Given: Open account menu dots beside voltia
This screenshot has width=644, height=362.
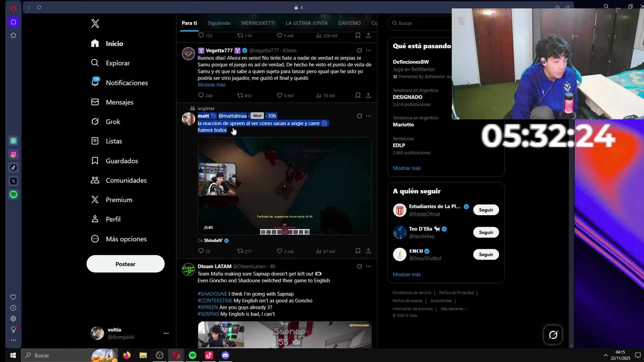Looking at the screenshot, I should tap(166, 333).
